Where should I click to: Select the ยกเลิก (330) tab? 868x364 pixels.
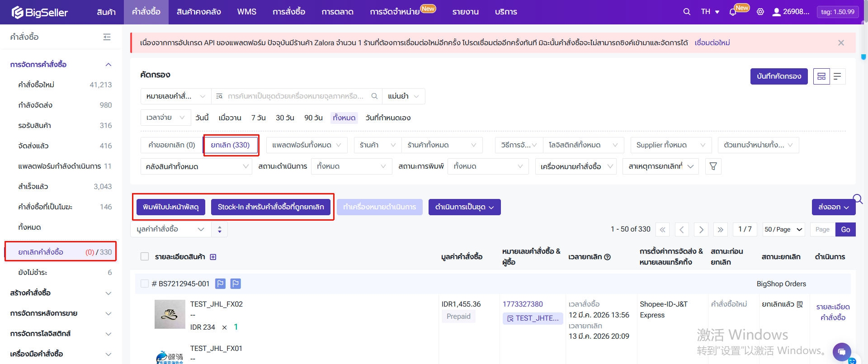pyautogui.click(x=230, y=145)
